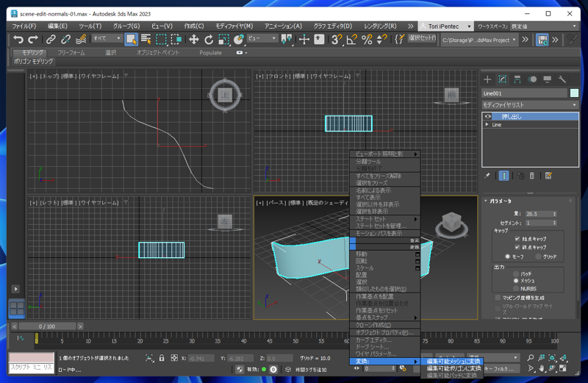Click the 量 26.5 spinner arrows
Screen dimensions: 588x383
[555, 214]
